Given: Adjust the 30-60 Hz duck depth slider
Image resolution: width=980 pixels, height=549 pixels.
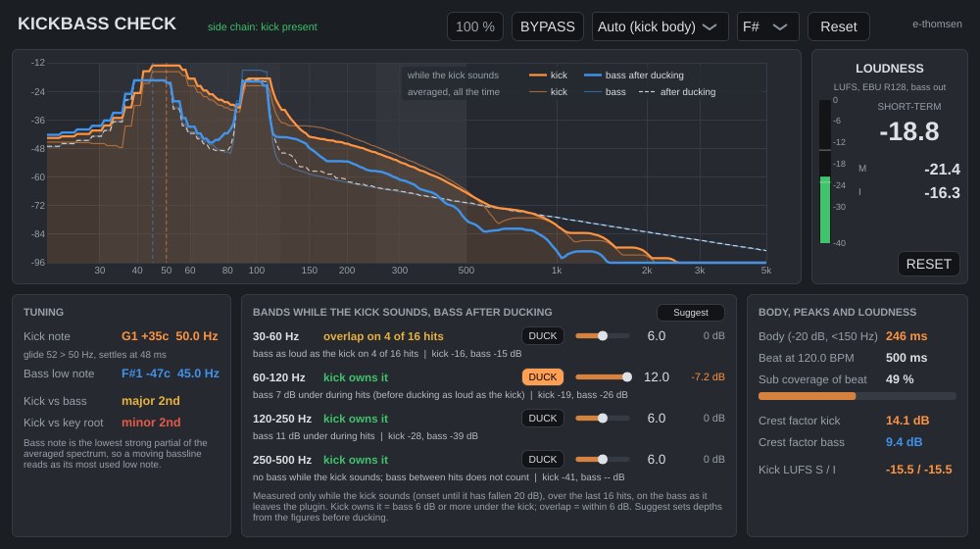Looking at the screenshot, I should tap(603, 336).
